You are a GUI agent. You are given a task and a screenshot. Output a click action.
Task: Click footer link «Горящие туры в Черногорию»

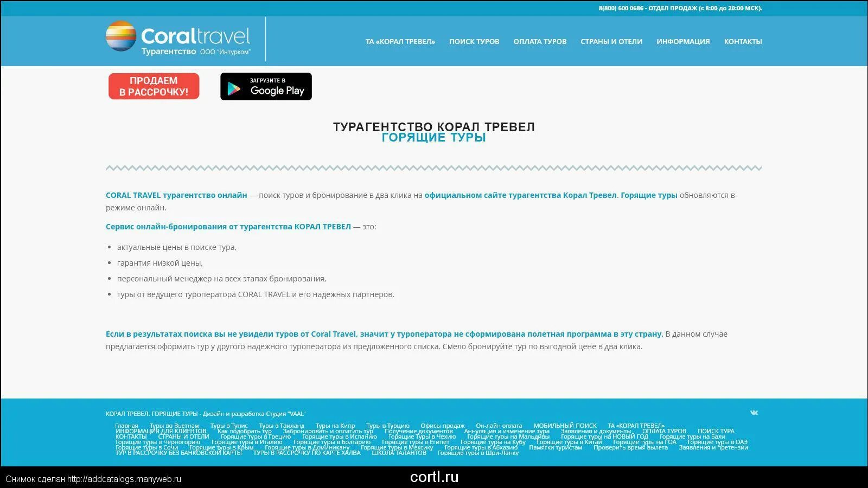[158, 442]
